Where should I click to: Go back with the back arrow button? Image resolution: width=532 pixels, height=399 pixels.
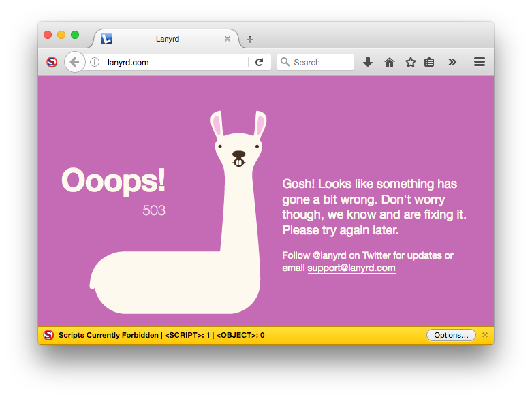click(x=74, y=62)
